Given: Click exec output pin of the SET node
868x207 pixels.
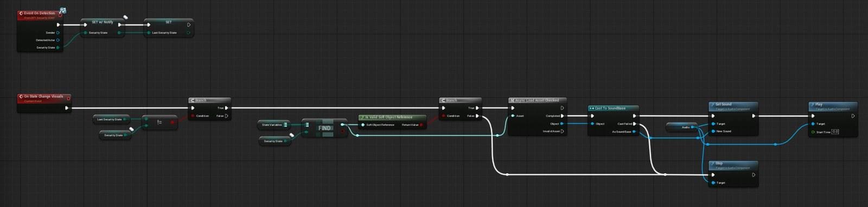Looking at the screenshot, I should coord(189,24).
